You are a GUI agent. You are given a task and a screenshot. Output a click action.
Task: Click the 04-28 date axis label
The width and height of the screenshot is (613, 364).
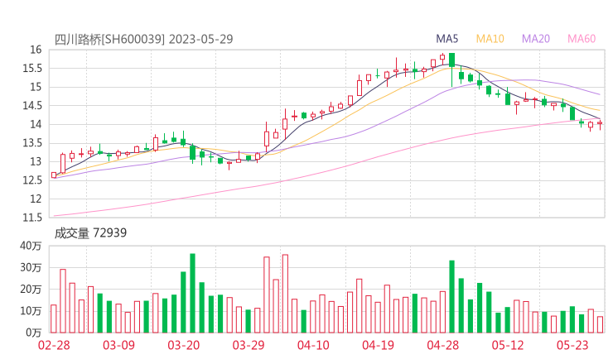[443, 345]
